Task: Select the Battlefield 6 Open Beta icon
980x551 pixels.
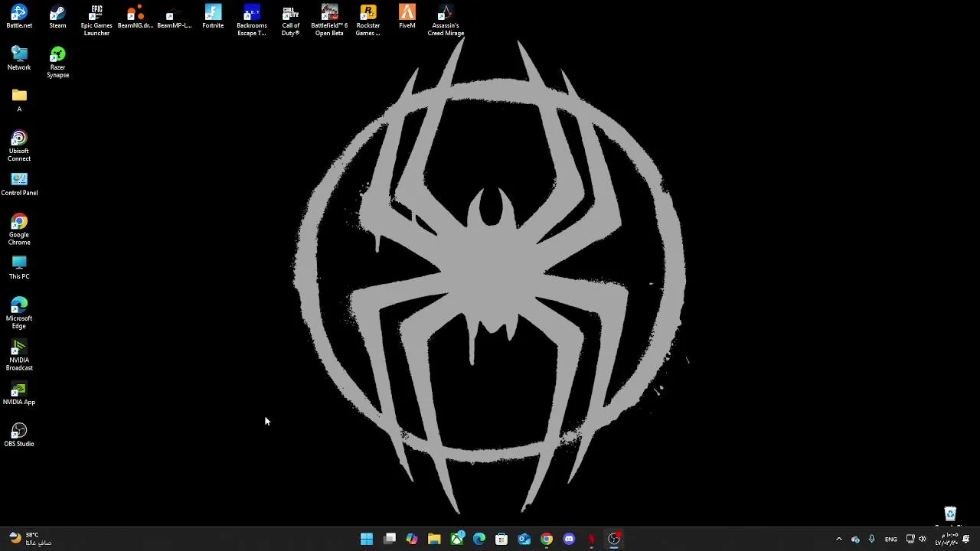Action: coord(329,21)
